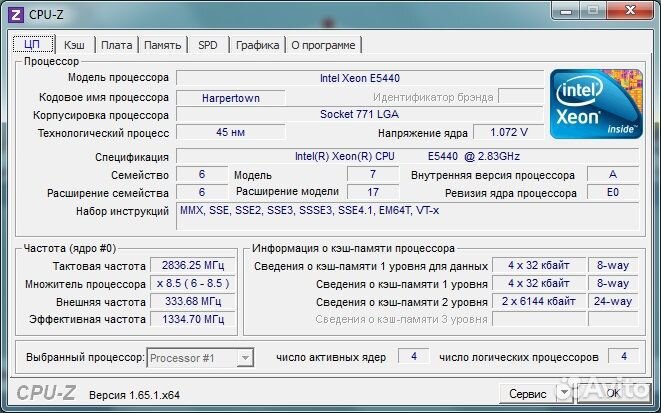This screenshot has height=413, width=661.
Task: Click the 45 нм technology value
Action: (231, 132)
